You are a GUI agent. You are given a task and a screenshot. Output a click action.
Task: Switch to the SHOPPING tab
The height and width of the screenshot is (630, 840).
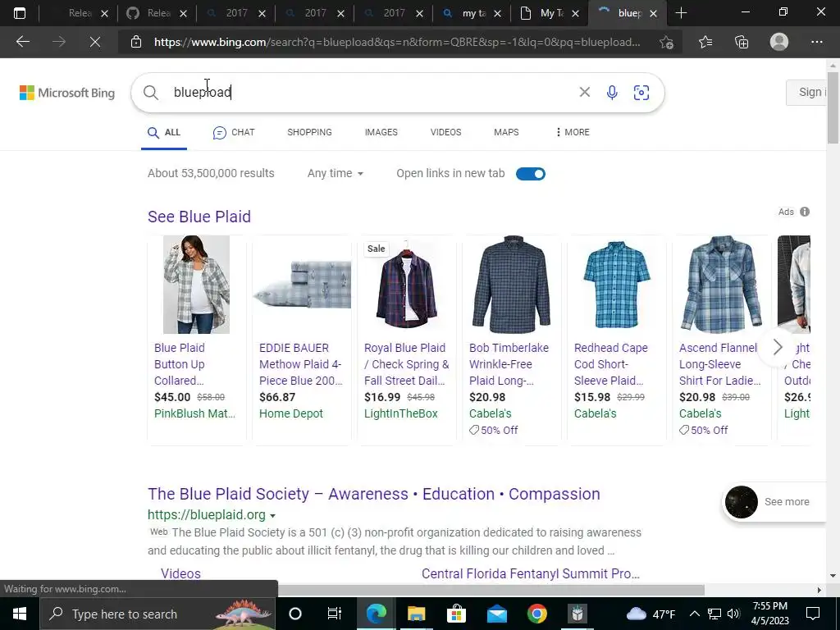tap(309, 132)
